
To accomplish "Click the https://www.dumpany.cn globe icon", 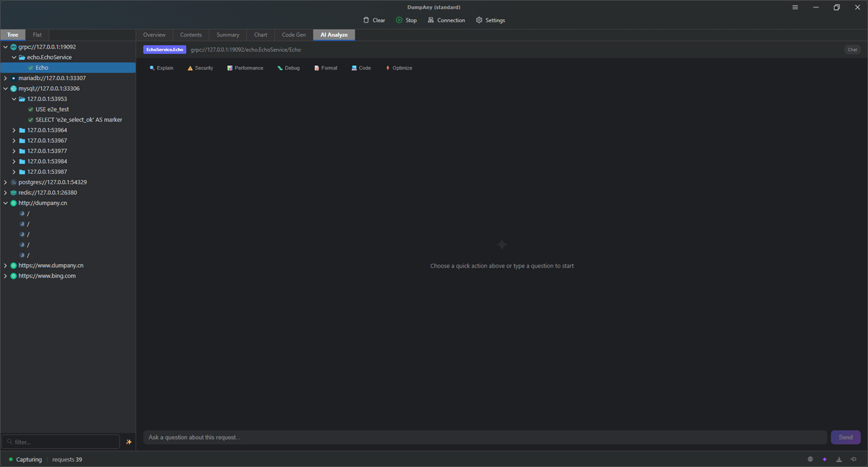I will tap(14, 266).
